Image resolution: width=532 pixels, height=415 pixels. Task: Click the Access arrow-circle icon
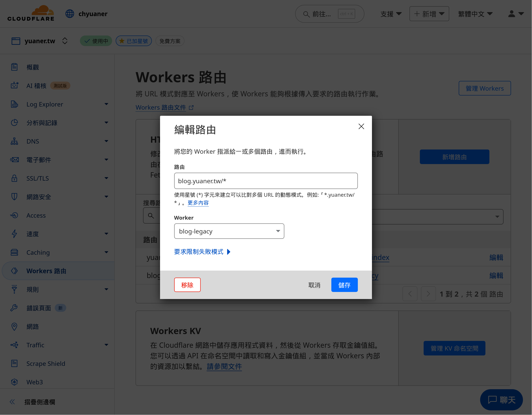pos(14,215)
